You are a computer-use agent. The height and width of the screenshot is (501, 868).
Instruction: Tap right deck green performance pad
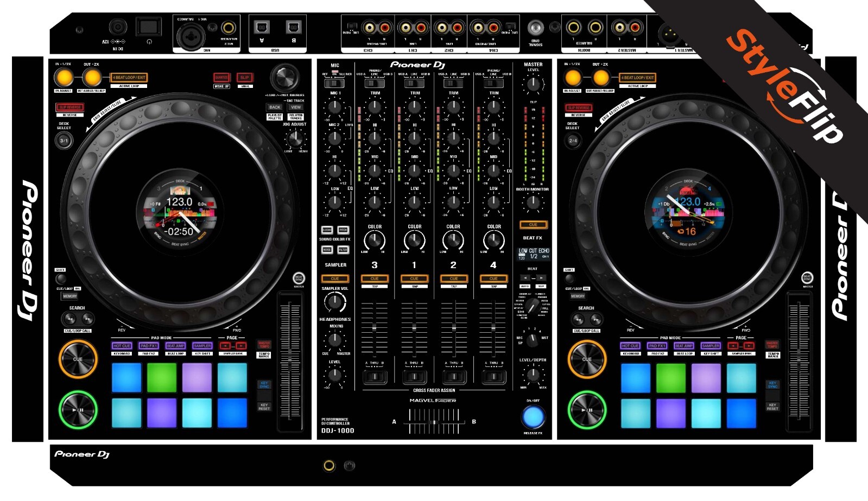[671, 378]
